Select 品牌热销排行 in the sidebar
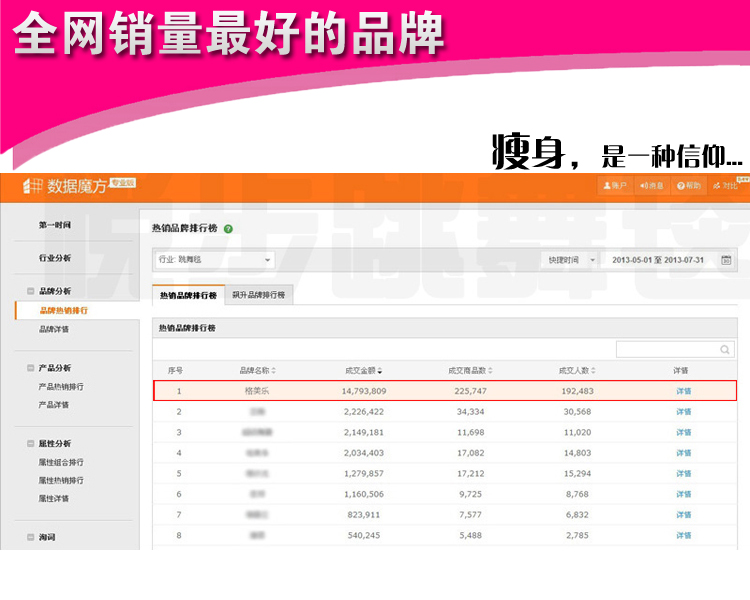Viewport: 750px width, 600px height. tap(64, 311)
